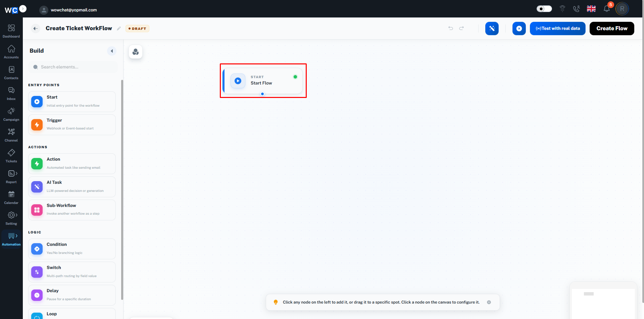
Task: Click the orange Trigger lightning icon
Action: pyautogui.click(x=37, y=125)
